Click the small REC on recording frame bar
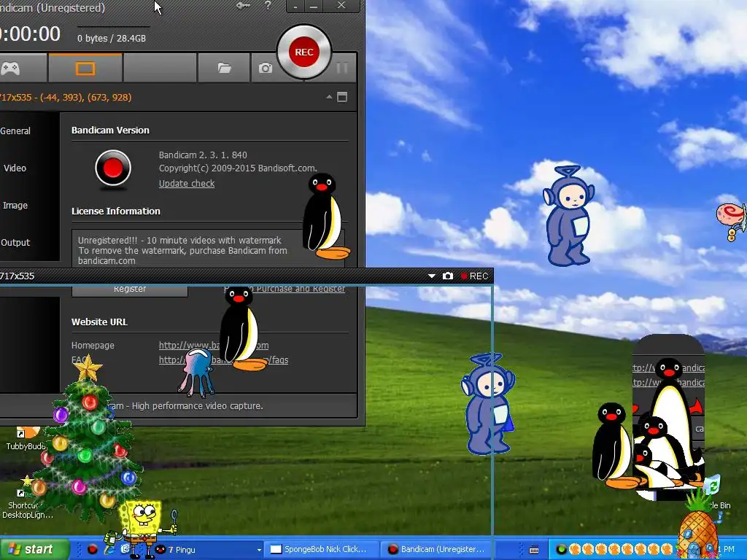 click(474, 276)
